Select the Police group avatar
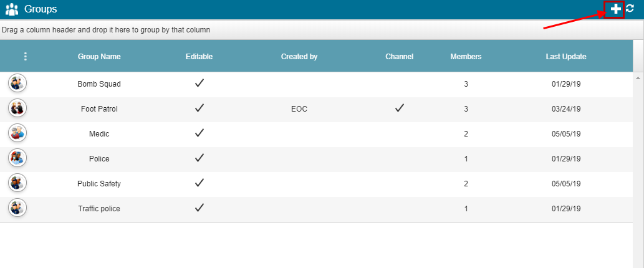This screenshot has width=644, height=268. tap(17, 158)
